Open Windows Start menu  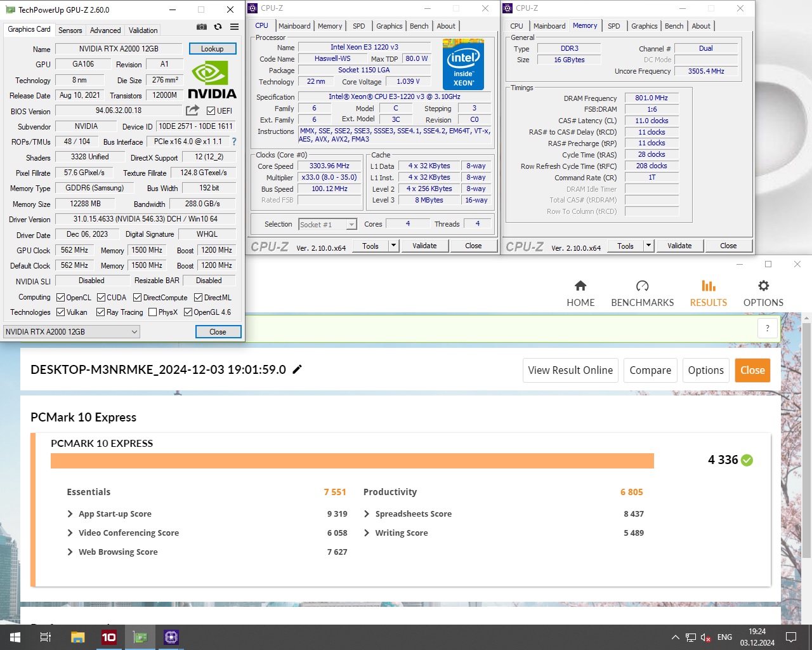tap(15, 637)
